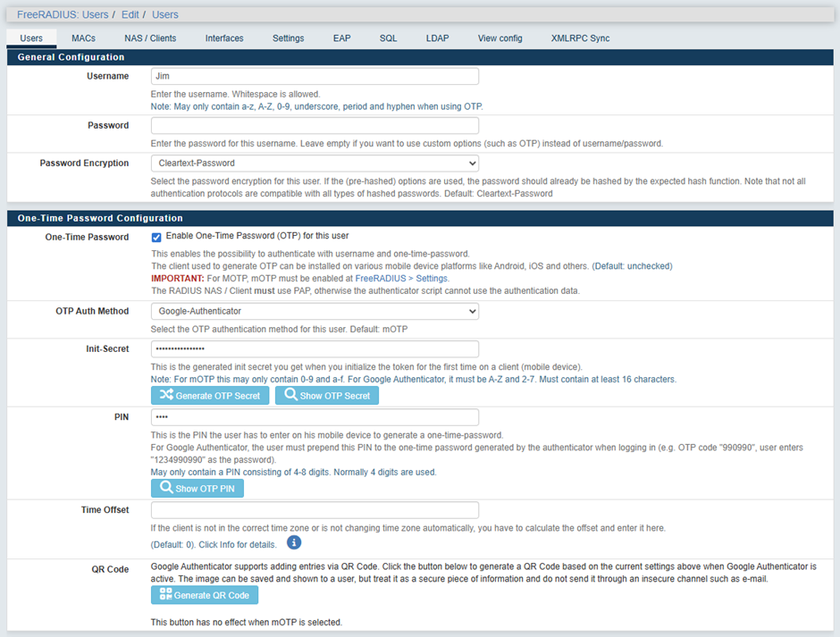The height and width of the screenshot is (637, 840).
Task: Disable the One-Time Password checkbox
Action: (156, 237)
